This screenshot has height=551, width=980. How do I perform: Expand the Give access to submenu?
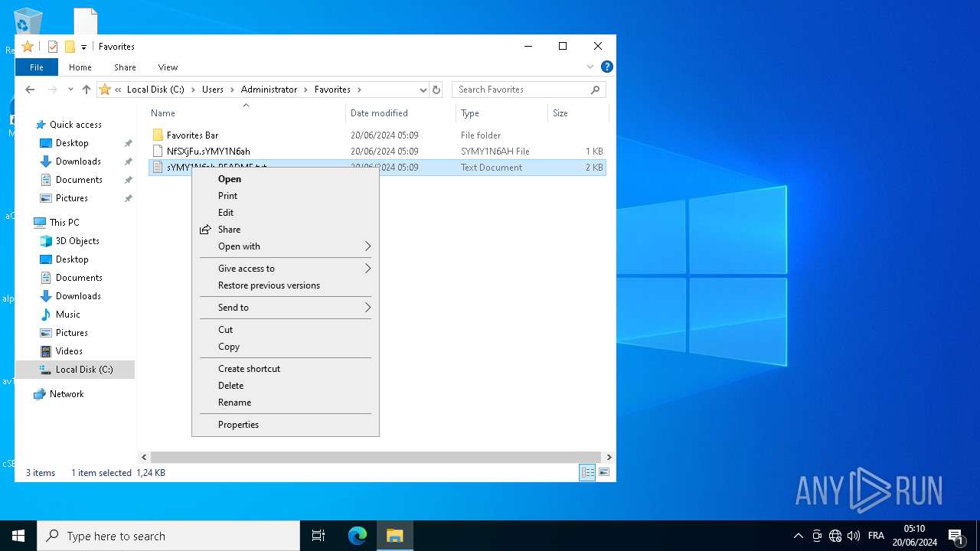point(285,269)
